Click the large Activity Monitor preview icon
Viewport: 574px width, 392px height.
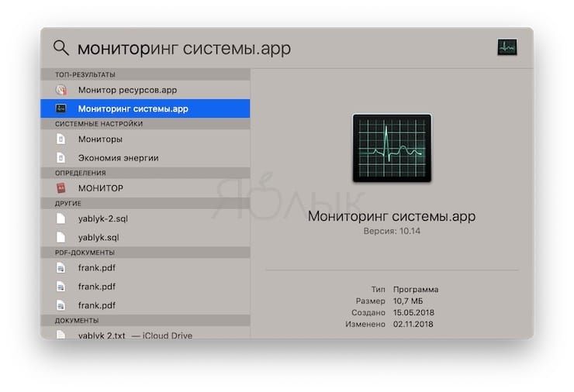coord(392,148)
